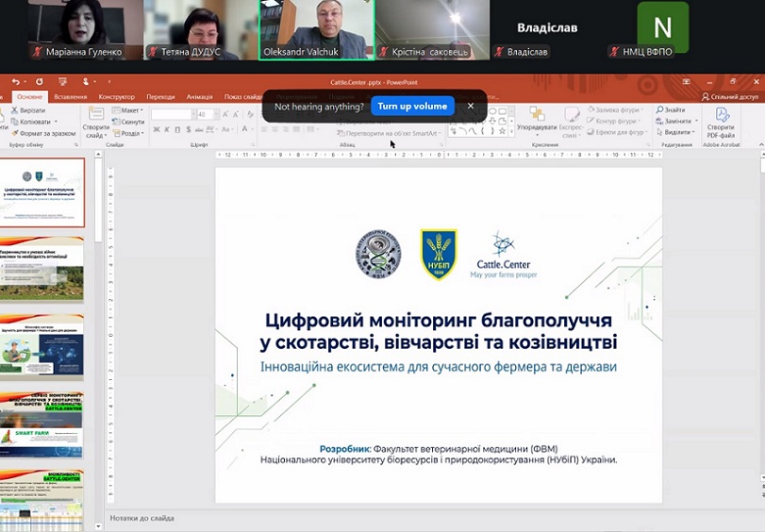765x532 pixels.
Task: Click muted mic icon beside Маріанна Гуленко
Action: coord(37,51)
